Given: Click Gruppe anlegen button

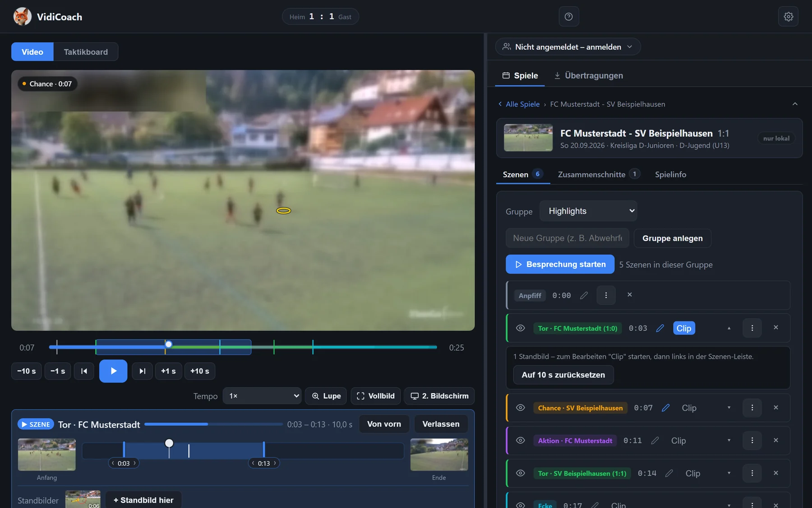Looking at the screenshot, I should coord(672,238).
